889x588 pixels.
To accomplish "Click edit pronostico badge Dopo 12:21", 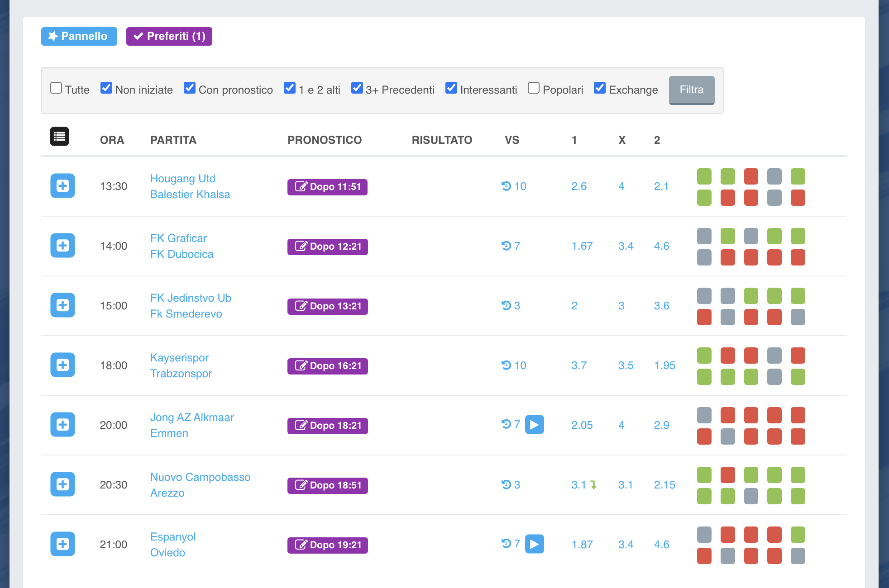I will (x=327, y=247).
